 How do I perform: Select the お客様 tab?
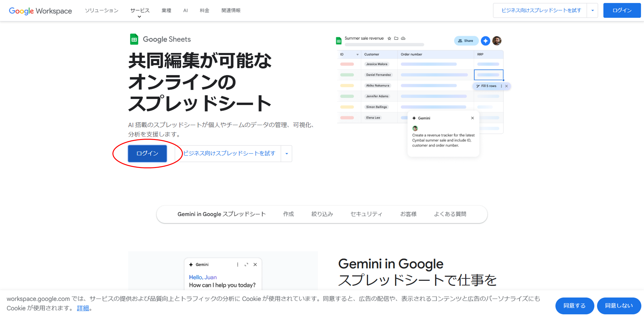click(408, 214)
